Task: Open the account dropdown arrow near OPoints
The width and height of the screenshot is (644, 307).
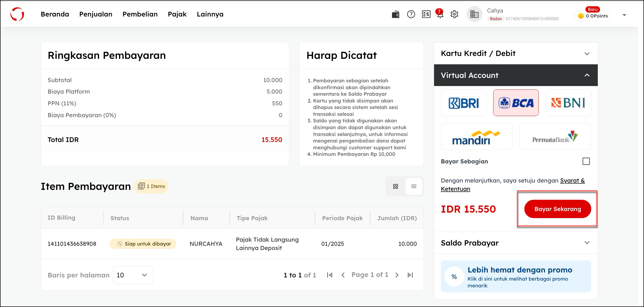Action: click(x=624, y=15)
